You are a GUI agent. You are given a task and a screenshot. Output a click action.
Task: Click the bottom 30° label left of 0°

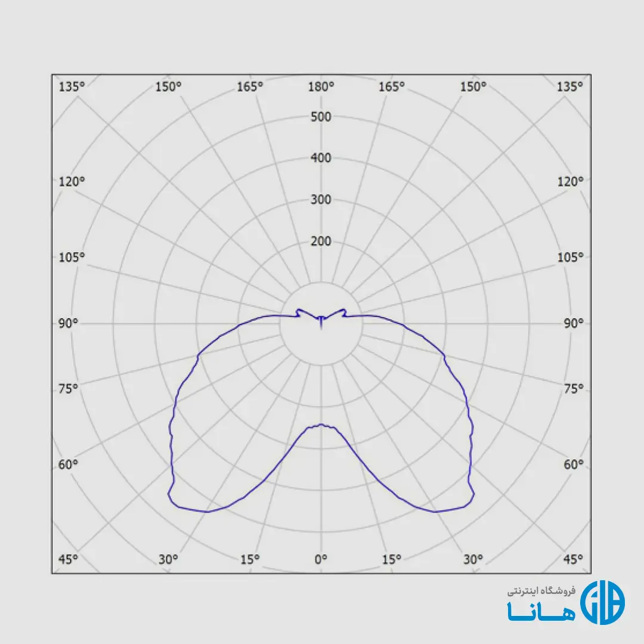click(168, 559)
